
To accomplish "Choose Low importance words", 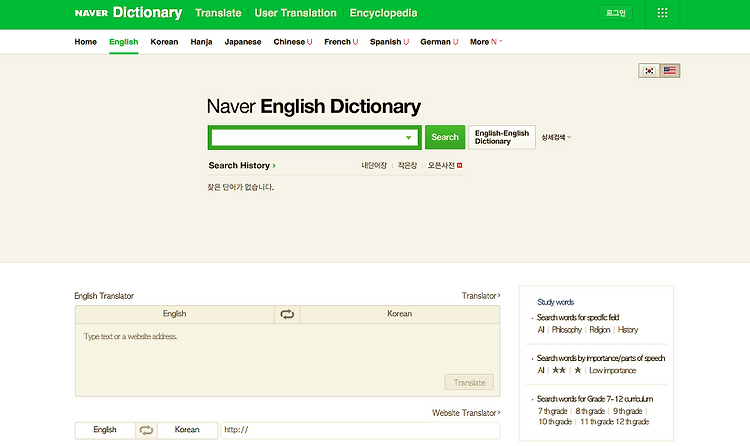I will point(613,370).
